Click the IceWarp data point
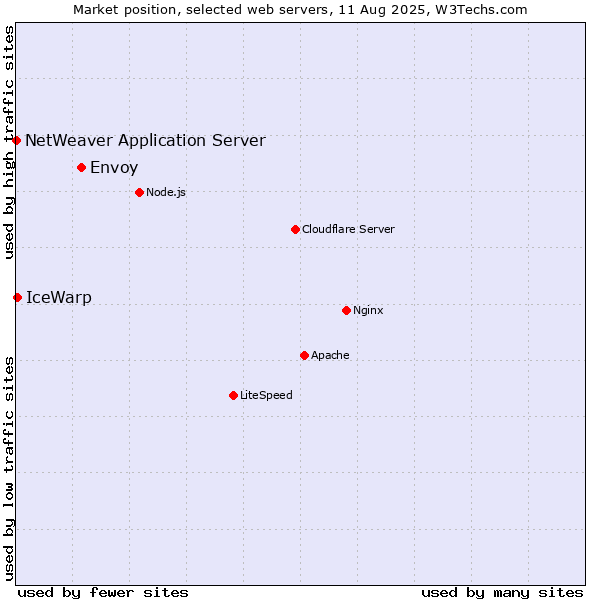600x600 pixels. tap(18, 298)
